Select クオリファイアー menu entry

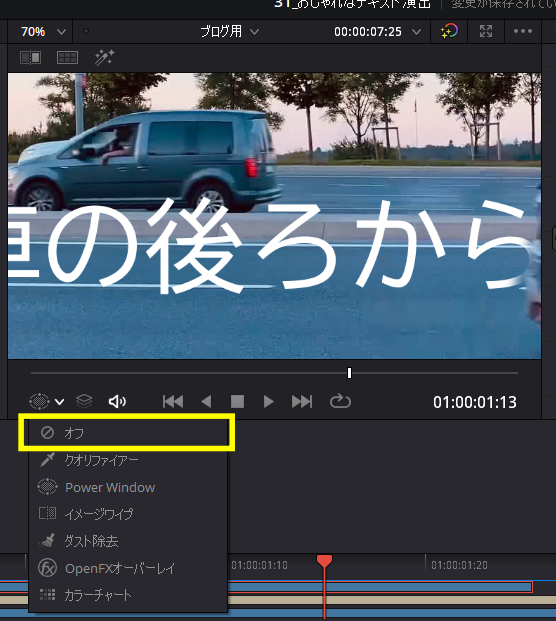pos(128,460)
